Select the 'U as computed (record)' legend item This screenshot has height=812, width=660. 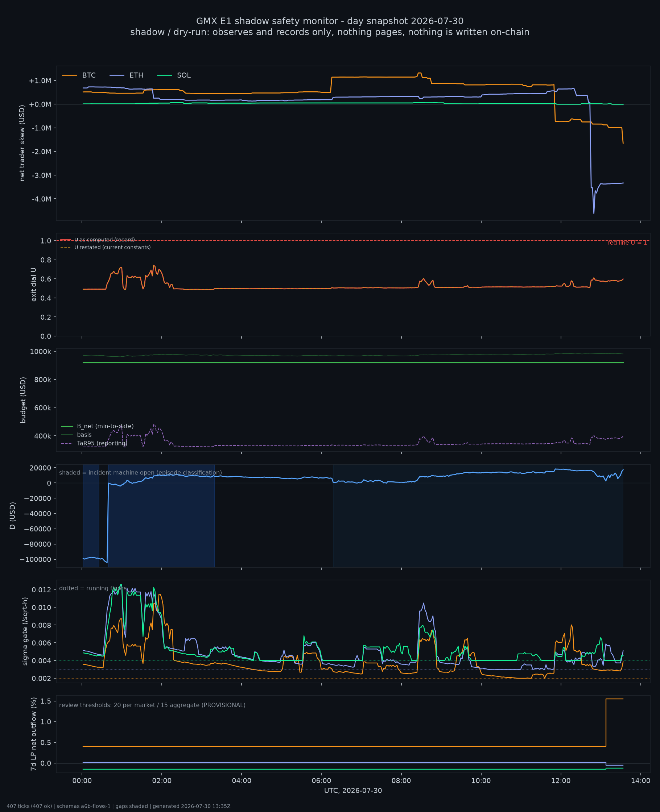pos(98,240)
